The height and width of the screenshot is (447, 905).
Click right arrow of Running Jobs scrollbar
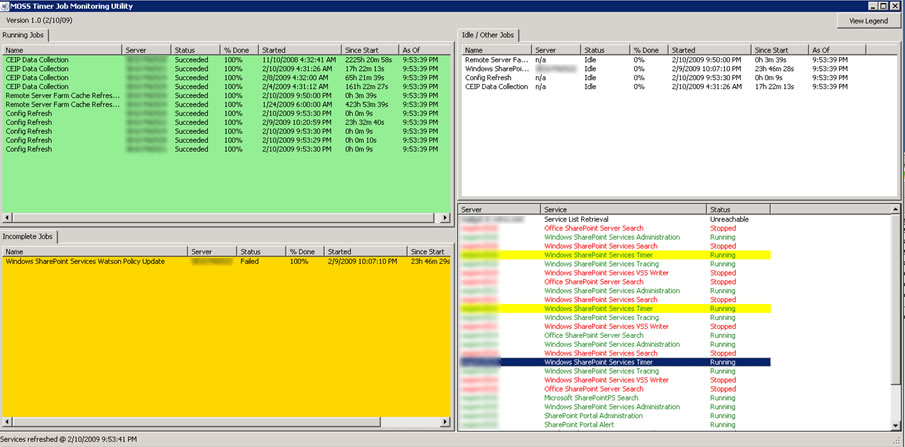(x=445, y=218)
